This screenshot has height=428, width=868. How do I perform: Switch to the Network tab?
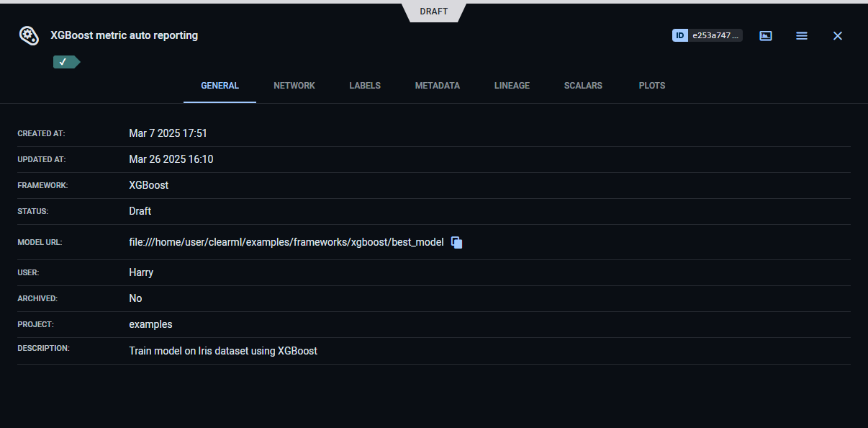294,86
